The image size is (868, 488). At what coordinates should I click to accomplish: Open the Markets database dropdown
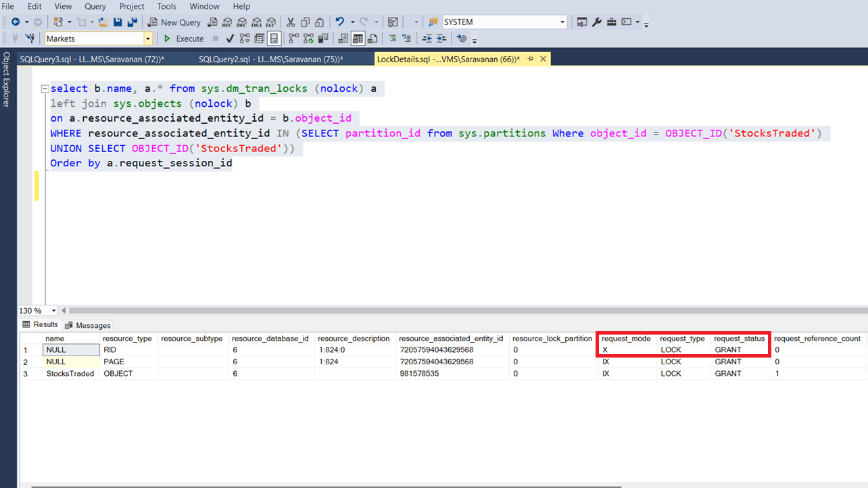pos(148,39)
